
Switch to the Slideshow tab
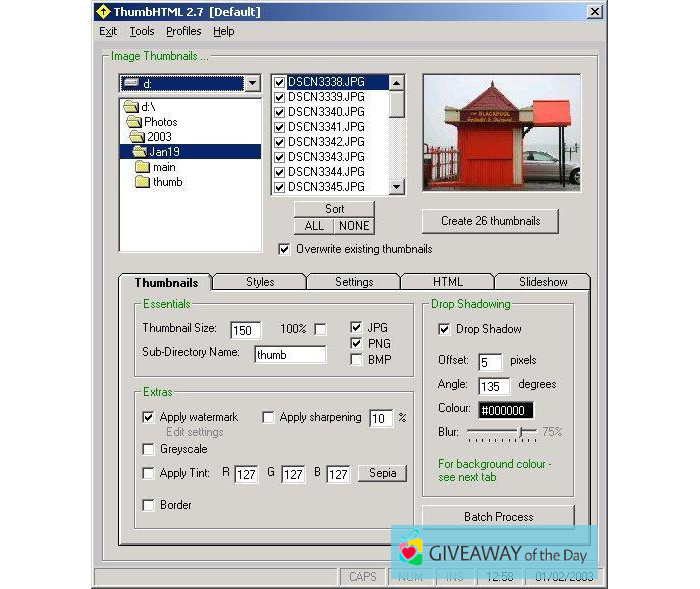[542, 282]
